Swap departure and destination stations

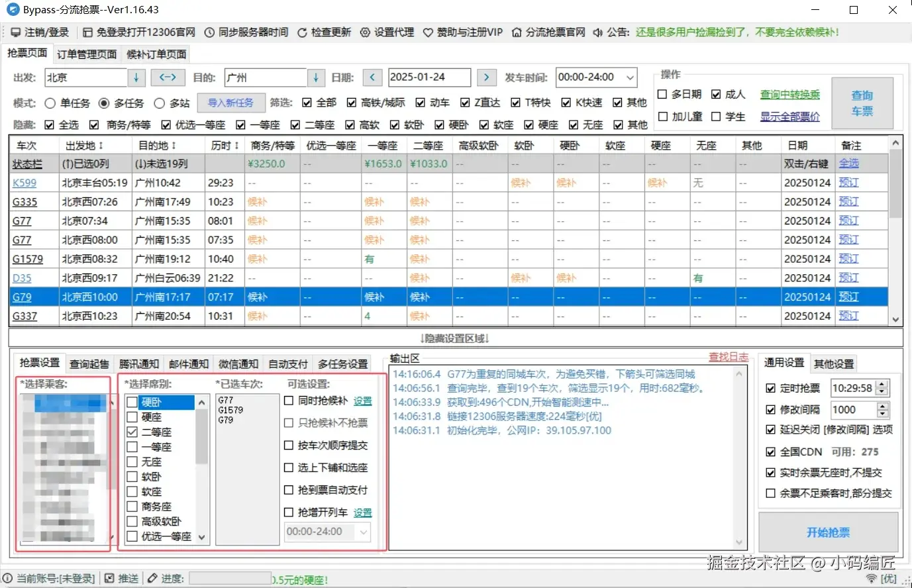point(168,77)
